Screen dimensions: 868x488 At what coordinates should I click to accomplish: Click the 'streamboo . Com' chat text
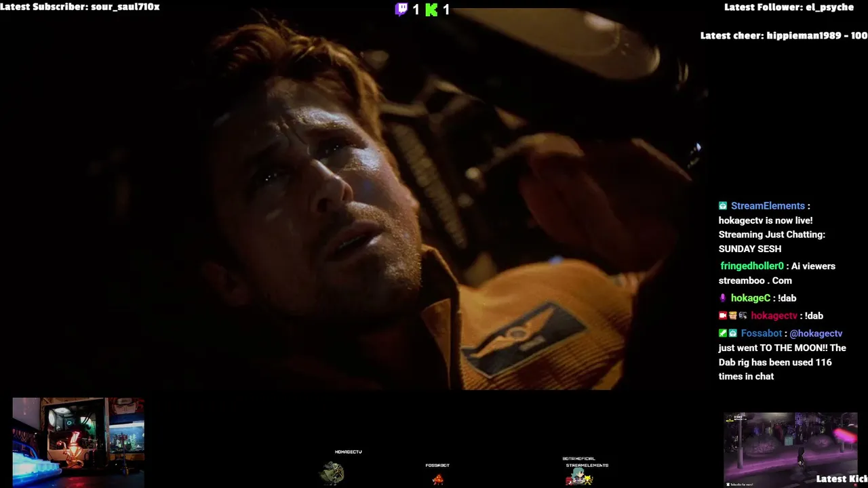[x=755, y=281]
